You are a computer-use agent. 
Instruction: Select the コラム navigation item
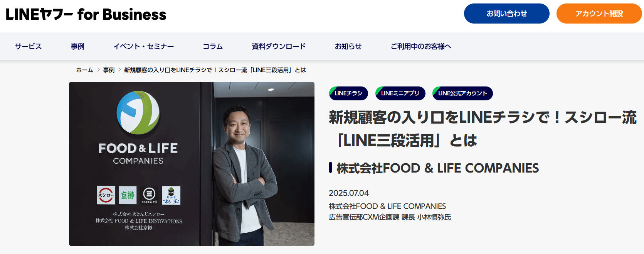213,46
